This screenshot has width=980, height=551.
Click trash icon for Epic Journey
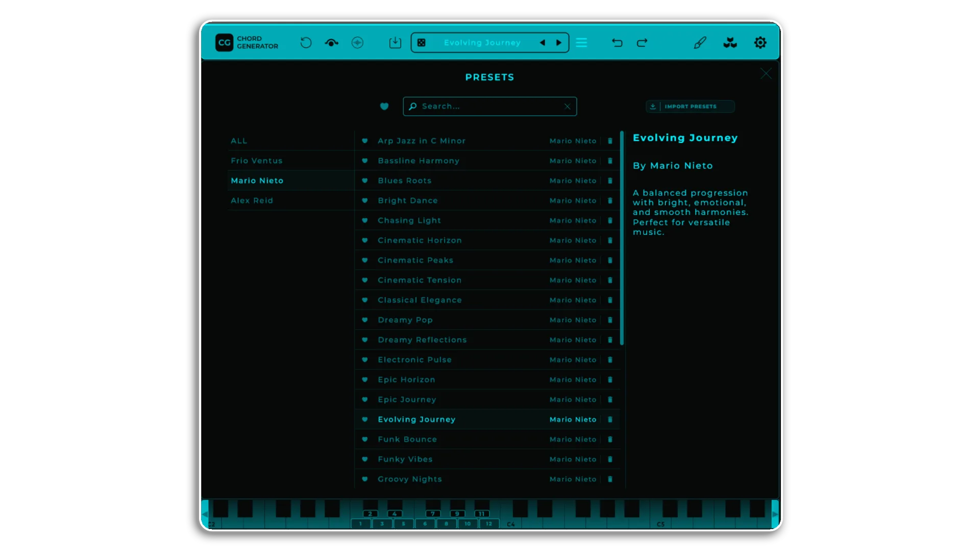610,399
